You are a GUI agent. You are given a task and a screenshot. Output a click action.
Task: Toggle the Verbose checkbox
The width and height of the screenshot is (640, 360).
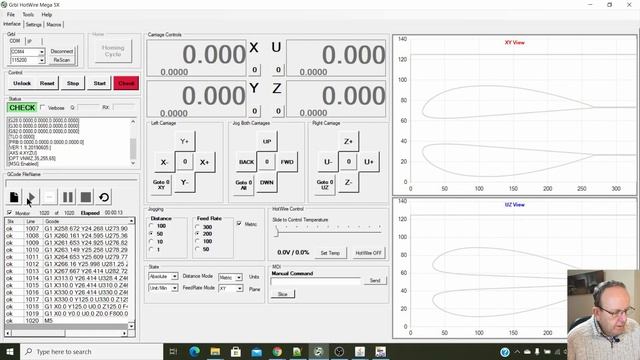click(42, 107)
